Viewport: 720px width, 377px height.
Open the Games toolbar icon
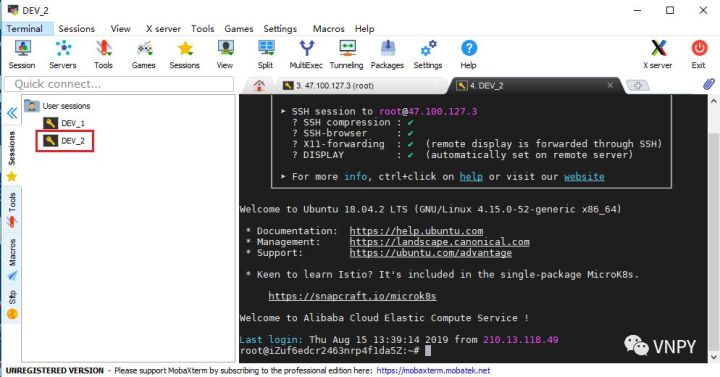[144, 54]
